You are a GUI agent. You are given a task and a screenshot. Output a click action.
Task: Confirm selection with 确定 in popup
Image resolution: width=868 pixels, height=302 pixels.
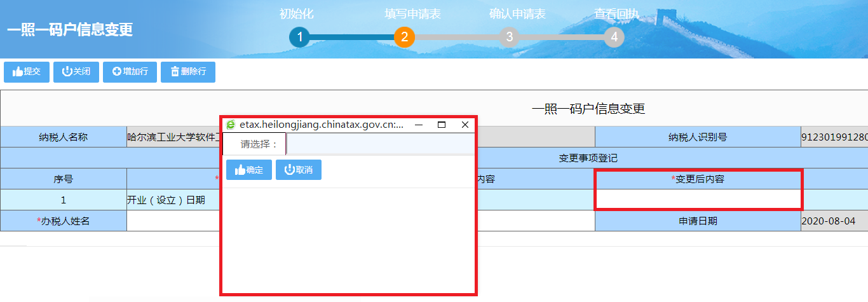pyautogui.click(x=249, y=170)
